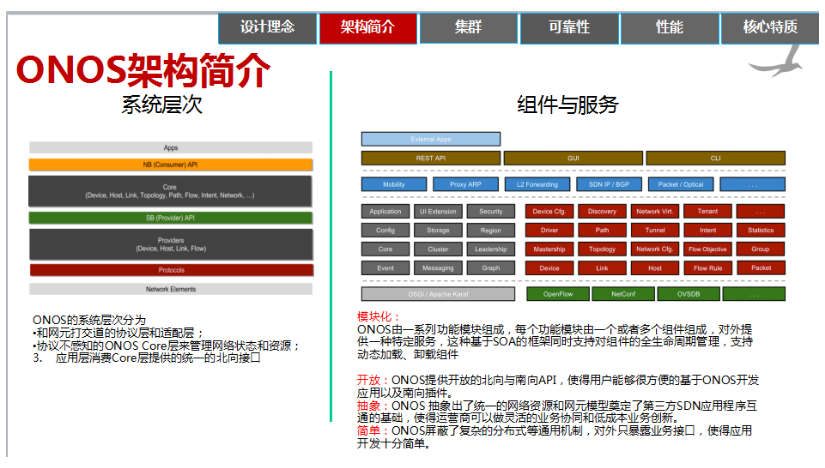Select the Event box
825x468 pixels.
click(385, 268)
